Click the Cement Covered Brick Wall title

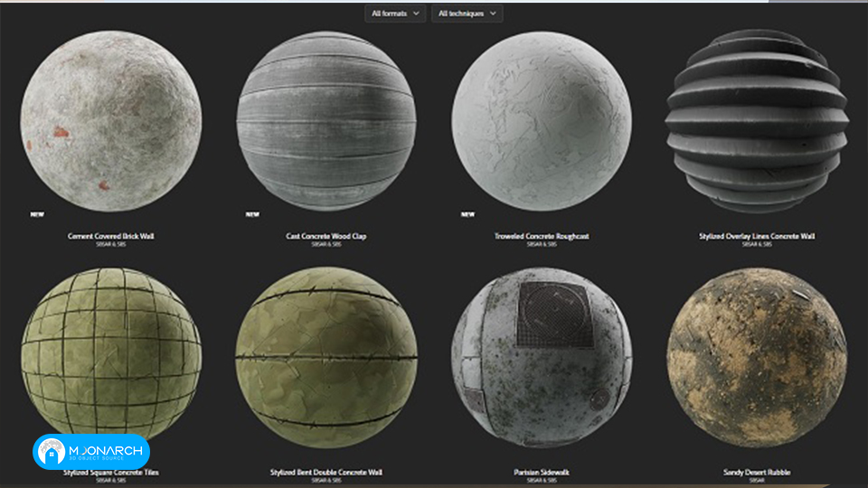pos(110,236)
